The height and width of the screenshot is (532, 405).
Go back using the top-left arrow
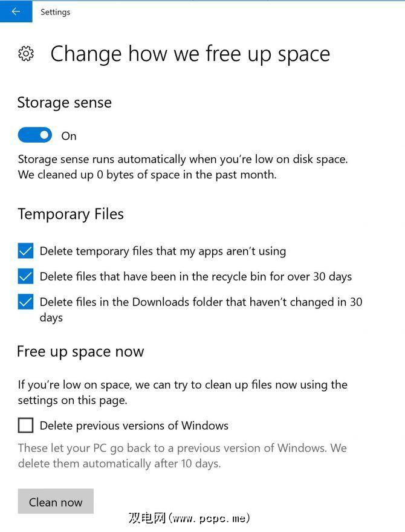[16, 11]
